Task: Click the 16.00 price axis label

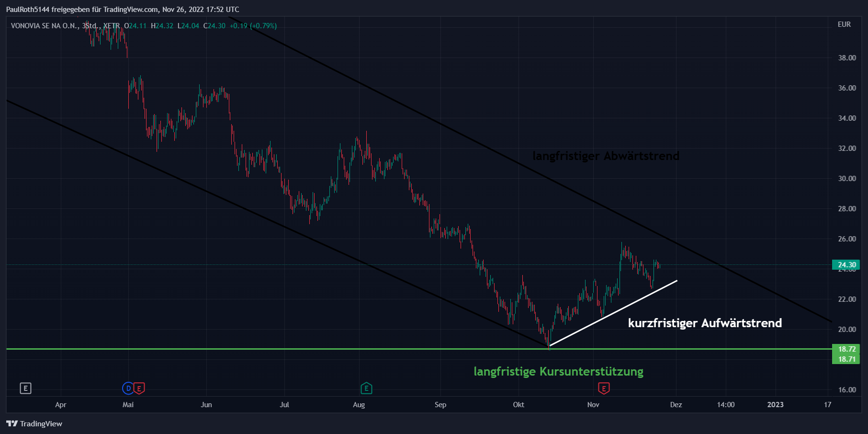Action: click(x=847, y=390)
